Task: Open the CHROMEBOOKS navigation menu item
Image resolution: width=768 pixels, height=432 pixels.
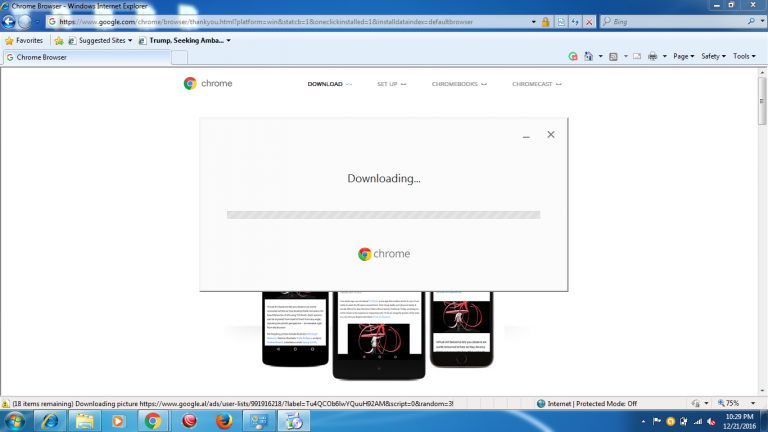Action: point(458,84)
